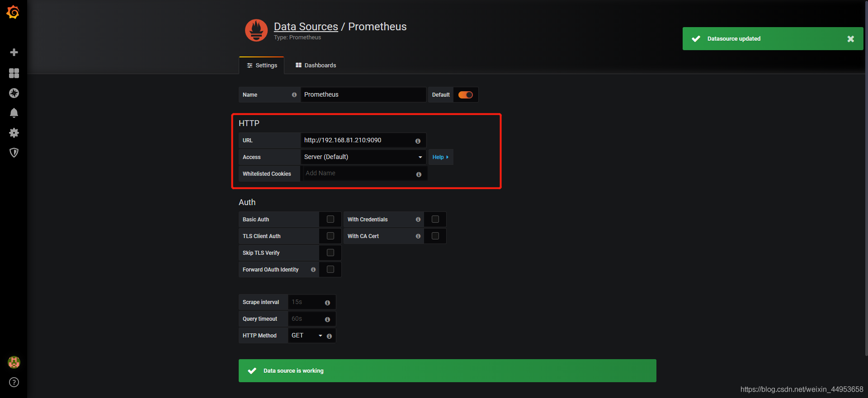Open the Explore compass icon
This screenshot has height=398, width=868.
tap(14, 93)
